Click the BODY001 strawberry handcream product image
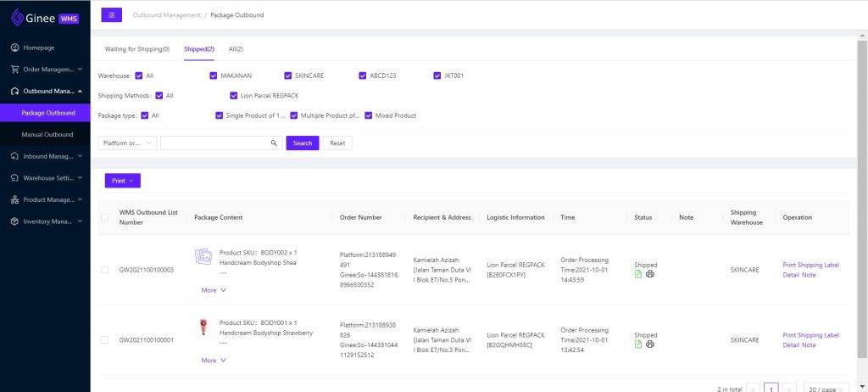 (203, 328)
